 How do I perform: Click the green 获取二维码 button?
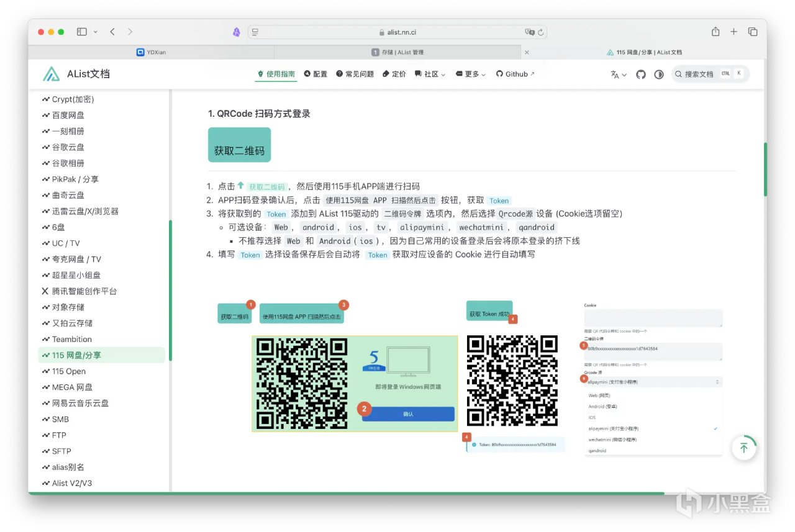click(239, 145)
